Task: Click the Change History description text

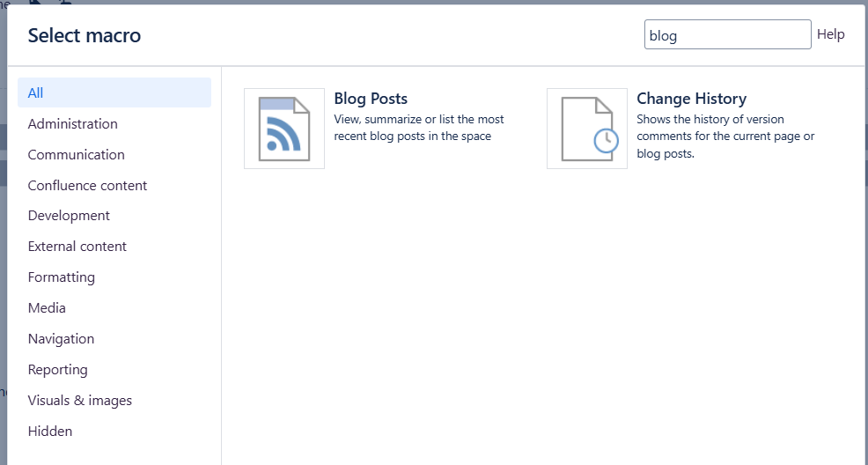Action: coord(725,137)
